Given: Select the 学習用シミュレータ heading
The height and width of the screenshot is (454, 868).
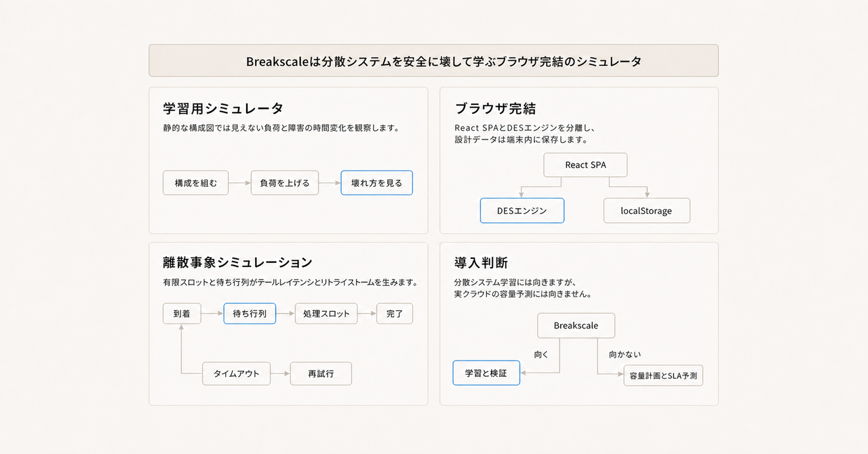Looking at the screenshot, I should pos(223,108).
